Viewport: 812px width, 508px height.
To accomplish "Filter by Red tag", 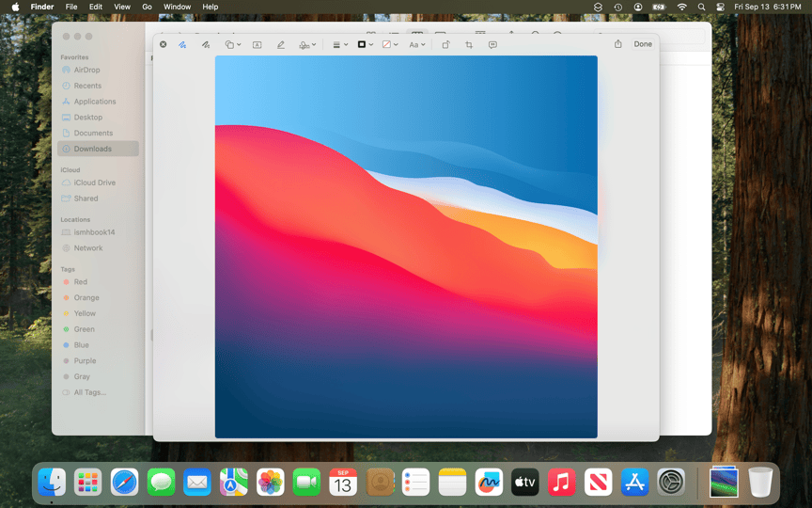I will 98,282.
